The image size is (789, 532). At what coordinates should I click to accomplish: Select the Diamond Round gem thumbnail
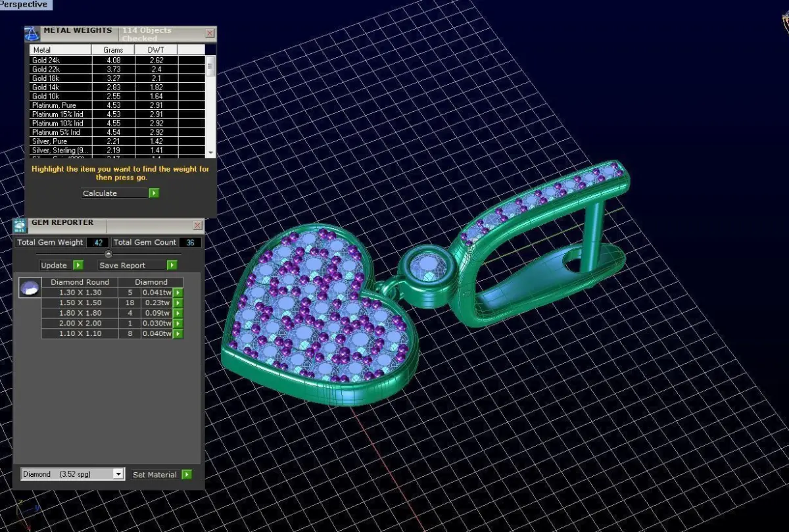(x=29, y=287)
